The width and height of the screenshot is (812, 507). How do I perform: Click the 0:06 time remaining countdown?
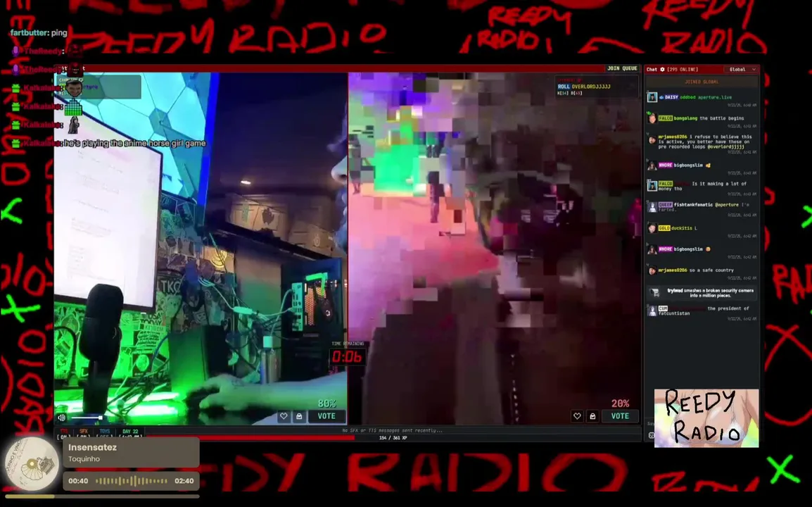click(346, 357)
